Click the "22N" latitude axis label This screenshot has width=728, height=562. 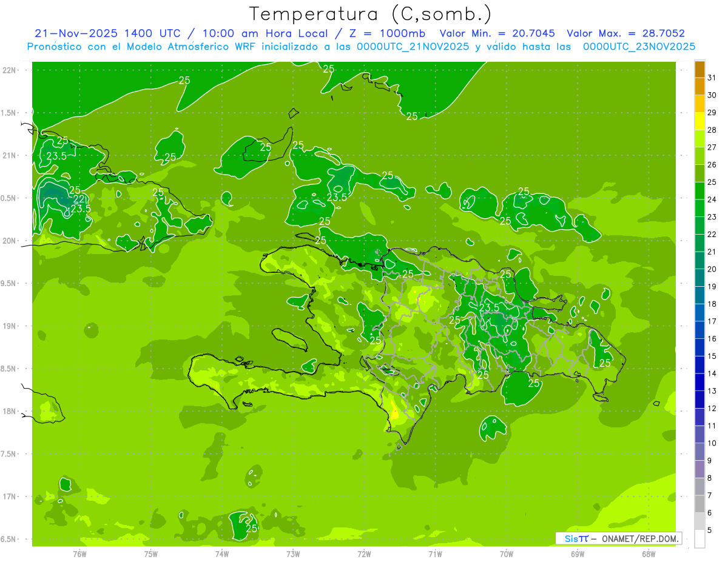click(x=9, y=70)
